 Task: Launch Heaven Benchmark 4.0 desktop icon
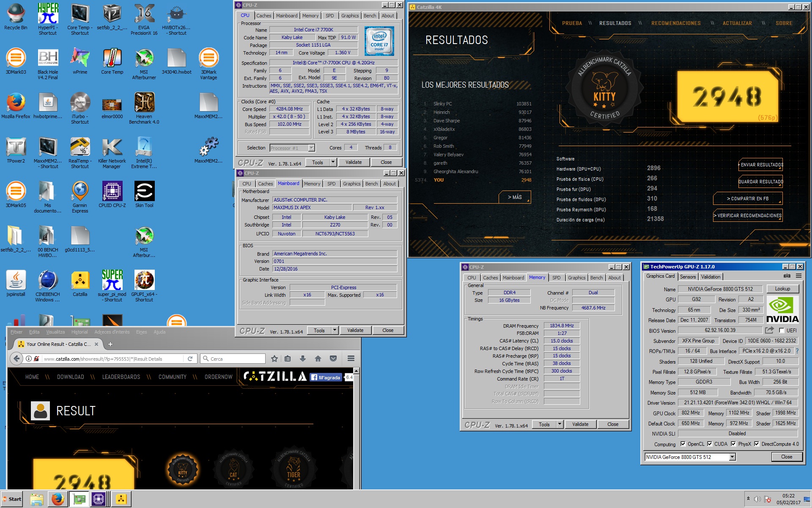pos(144,108)
